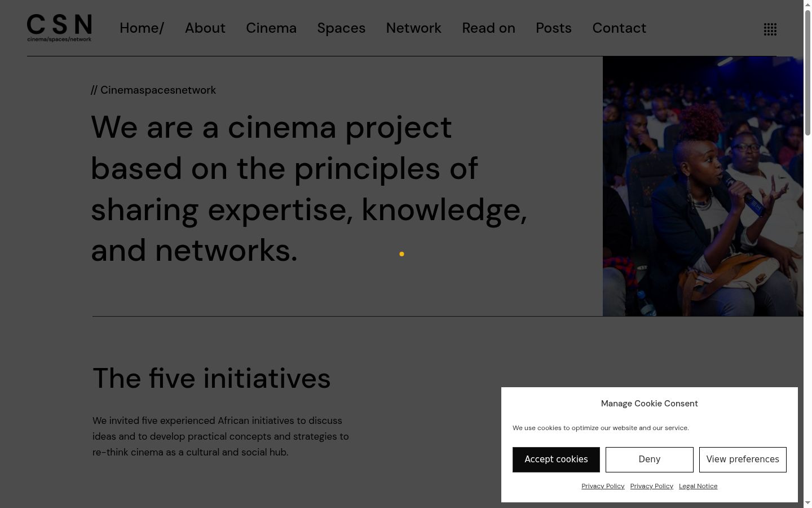Click the Deny button in cookie banner
Image resolution: width=812 pixels, height=508 pixels.
650,459
